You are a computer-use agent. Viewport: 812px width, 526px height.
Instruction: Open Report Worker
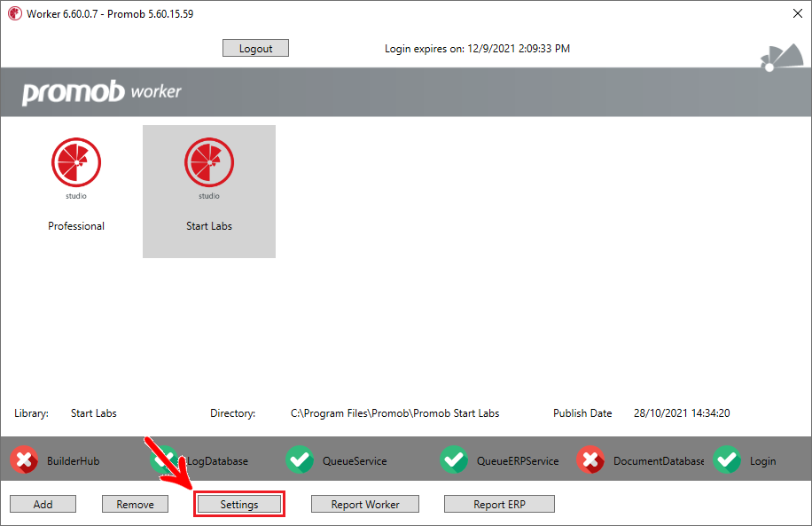(x=365, y=504)
